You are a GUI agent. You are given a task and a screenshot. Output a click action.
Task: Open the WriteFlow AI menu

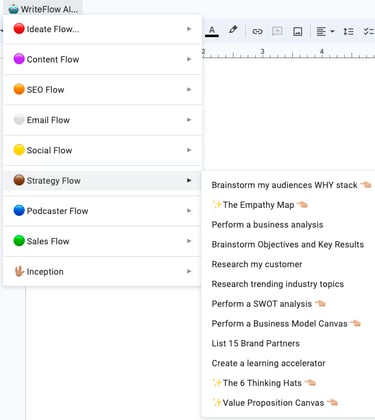[x=43, y=9]
